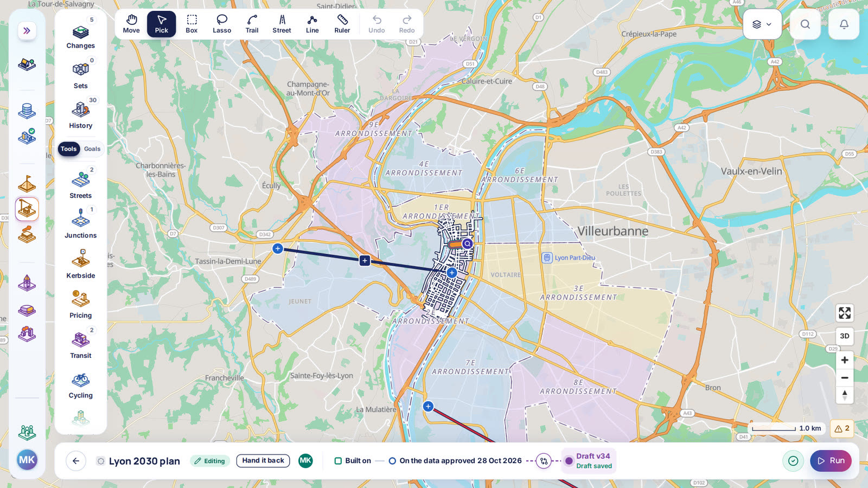868x488 pixels.
Task: Toggle the Editing mode badge
Action: [210, 461]
